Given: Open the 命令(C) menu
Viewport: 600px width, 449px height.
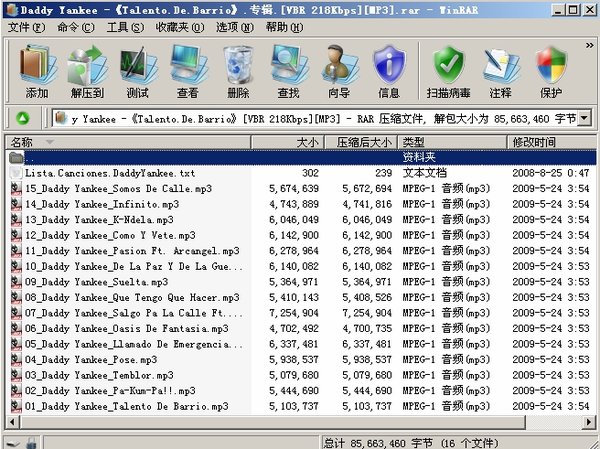Looking at the screenshot, I should (76, 28).
